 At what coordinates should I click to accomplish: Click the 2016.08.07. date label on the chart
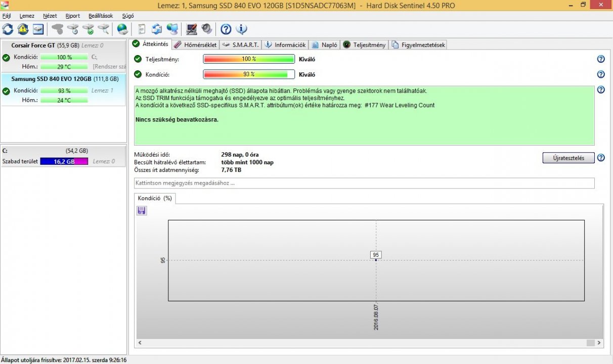[376, 317]
